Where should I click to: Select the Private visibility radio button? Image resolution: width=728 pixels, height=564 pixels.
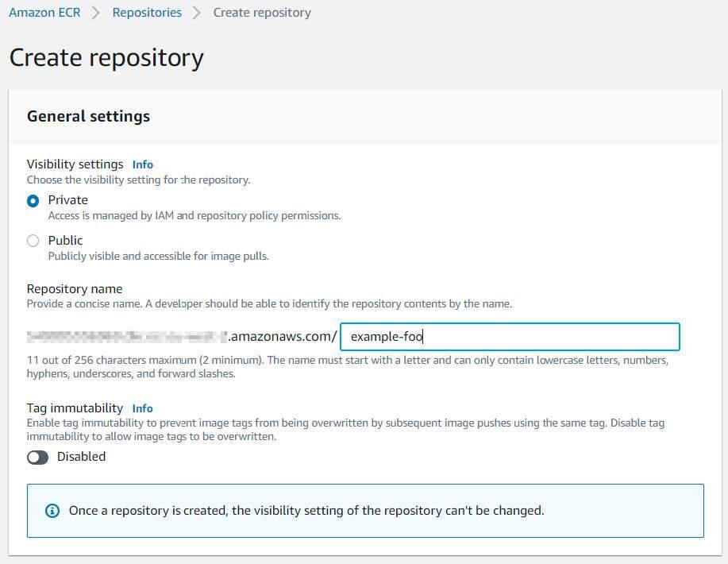click(33, 201)
